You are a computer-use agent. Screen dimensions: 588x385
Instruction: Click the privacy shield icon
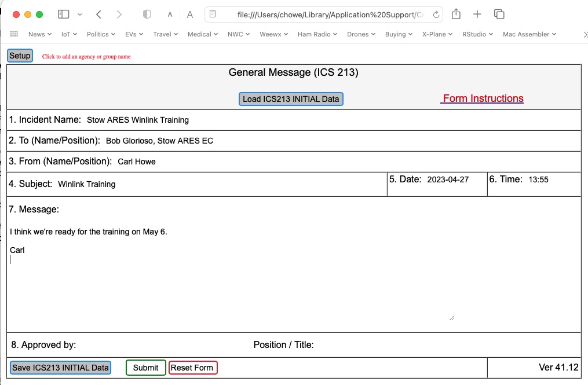click(x=147, y=14)
